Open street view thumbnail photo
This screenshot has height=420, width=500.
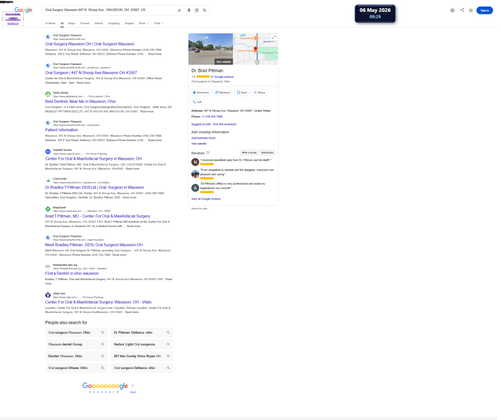coord(211,49)
